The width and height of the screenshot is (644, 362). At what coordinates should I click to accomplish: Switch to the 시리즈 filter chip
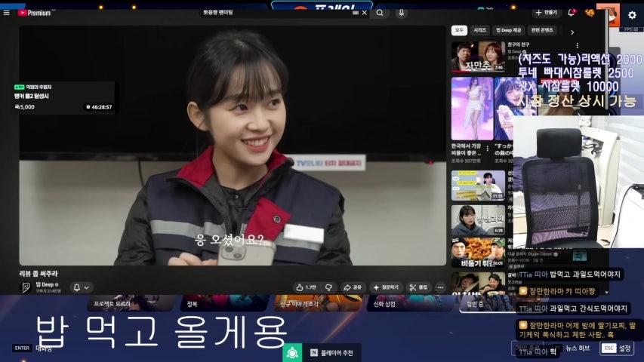(480, 30)
